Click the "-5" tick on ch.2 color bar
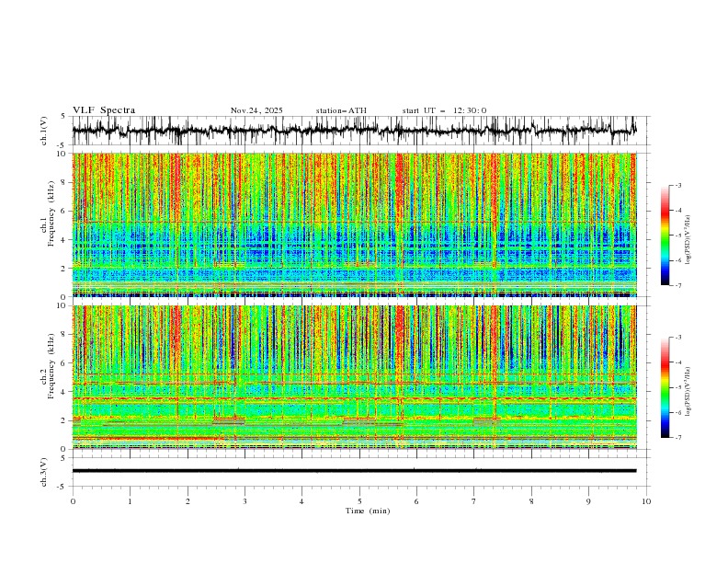This screenshot has height=563, width=728. [677, 387]
